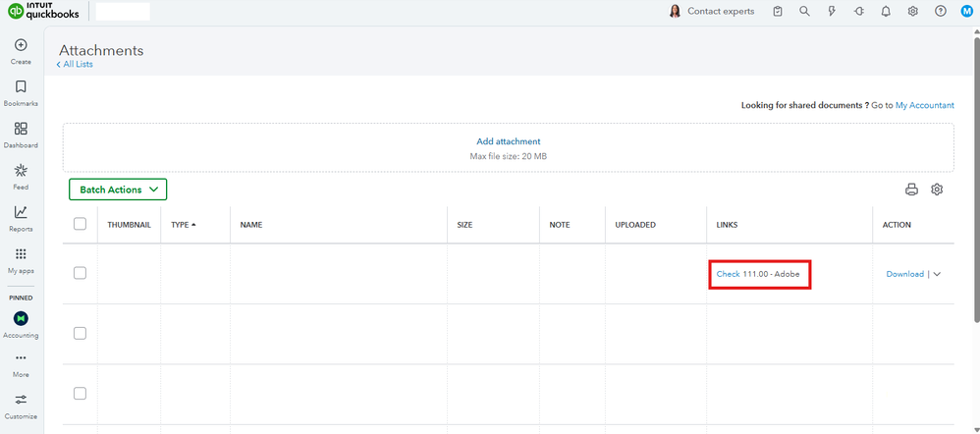This screenshot has height=434, width=980.
Task: Sort by the TYPE column header
Action: click(183, 225)
